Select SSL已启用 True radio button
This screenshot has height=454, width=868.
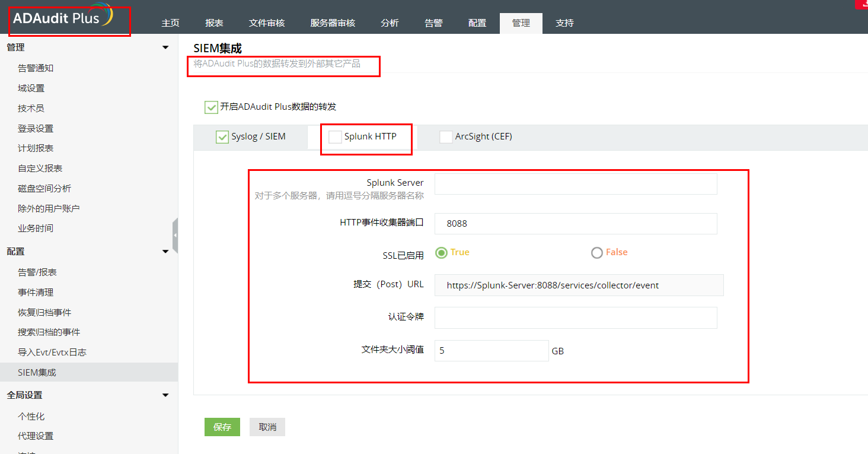441,253
